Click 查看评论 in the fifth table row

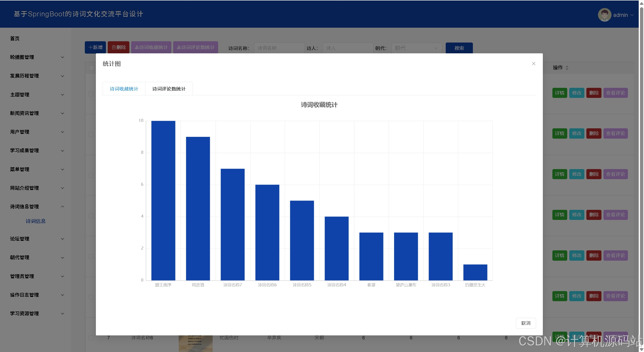click(616, 255)
